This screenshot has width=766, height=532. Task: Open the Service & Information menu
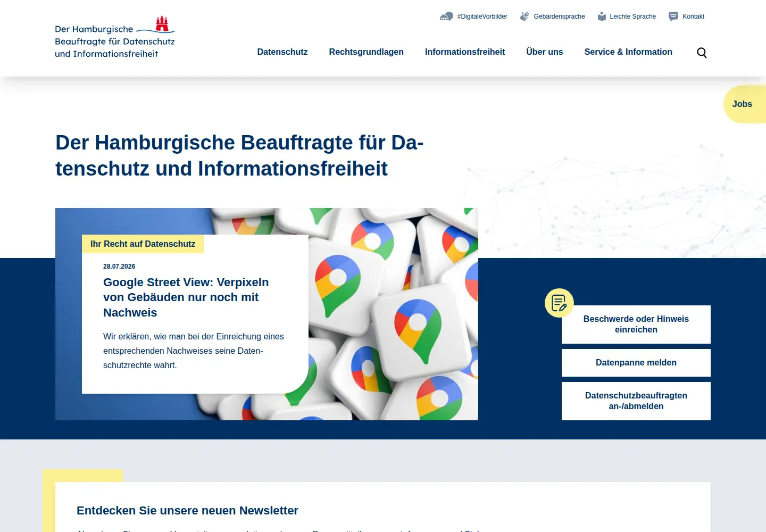click(x=628, y=52)
